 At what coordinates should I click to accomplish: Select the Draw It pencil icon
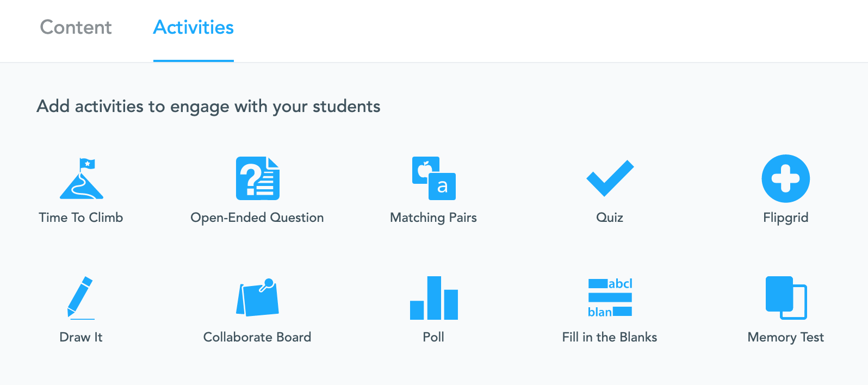pos(81,298)
